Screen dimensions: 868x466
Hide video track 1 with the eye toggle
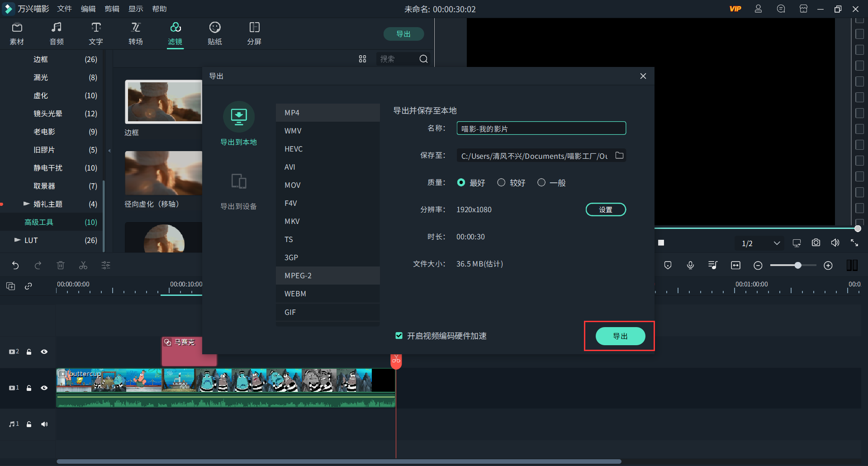(x=44, y=388)
